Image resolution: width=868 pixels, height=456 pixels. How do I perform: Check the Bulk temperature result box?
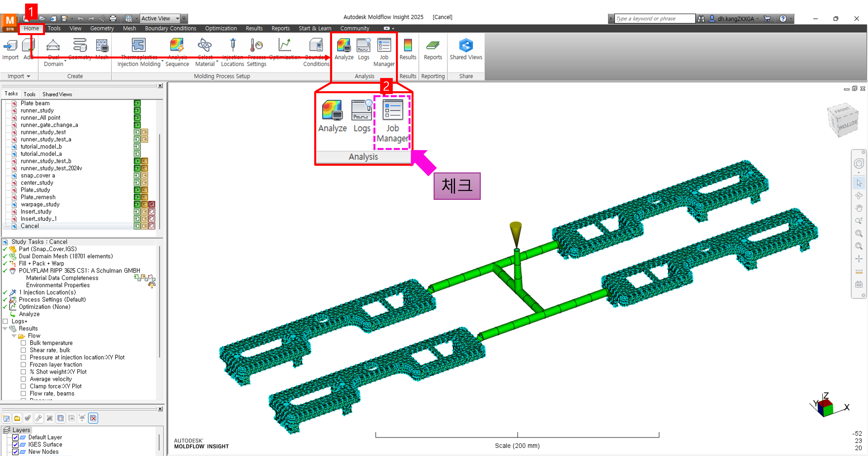click(x=23, y=343)
